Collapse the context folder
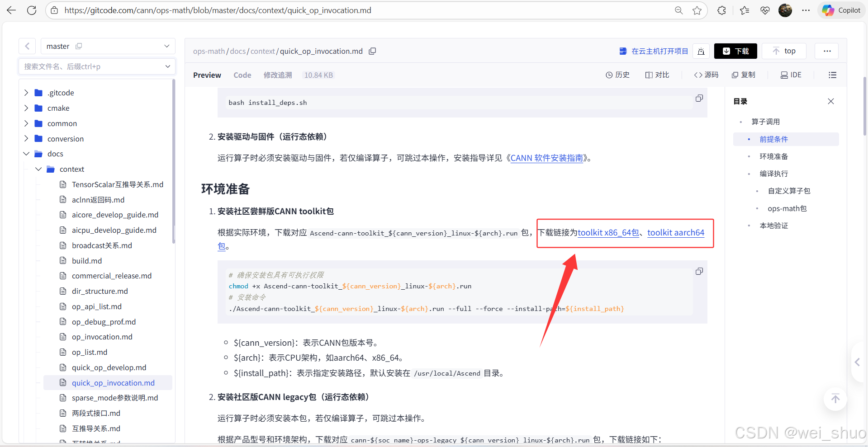The width and height of the screenshot is (868, 447). point(38,169)
